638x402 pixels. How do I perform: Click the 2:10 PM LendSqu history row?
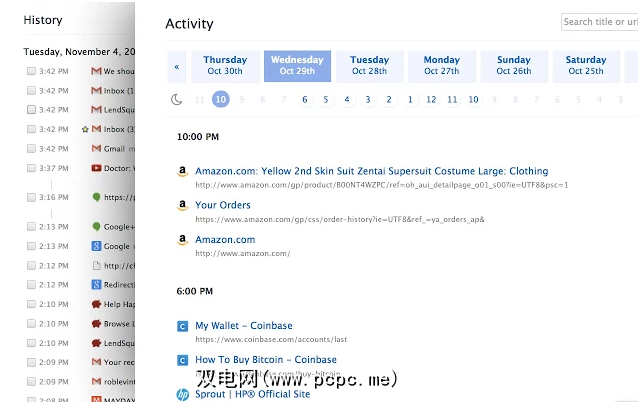point(81,343)
